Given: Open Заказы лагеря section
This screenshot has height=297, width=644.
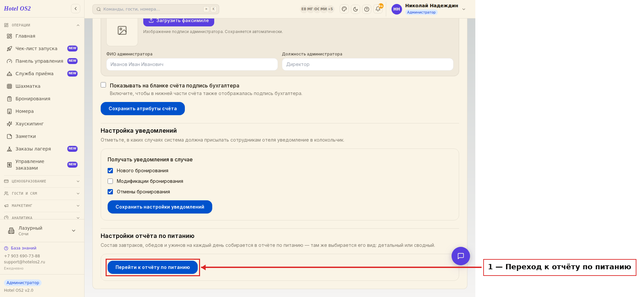Looking at the screenshot, I should click(x=42, y=149).
